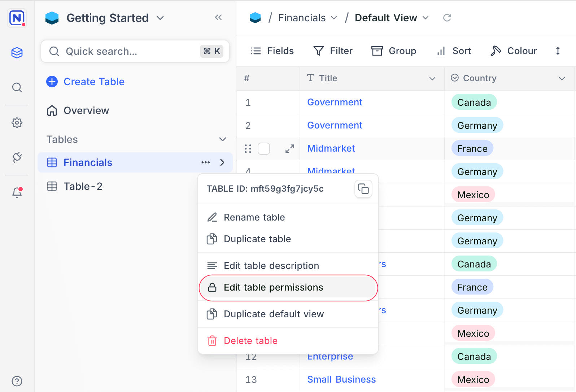
Task: Open the Country column dropdown arrow
Action: (562, 78)
